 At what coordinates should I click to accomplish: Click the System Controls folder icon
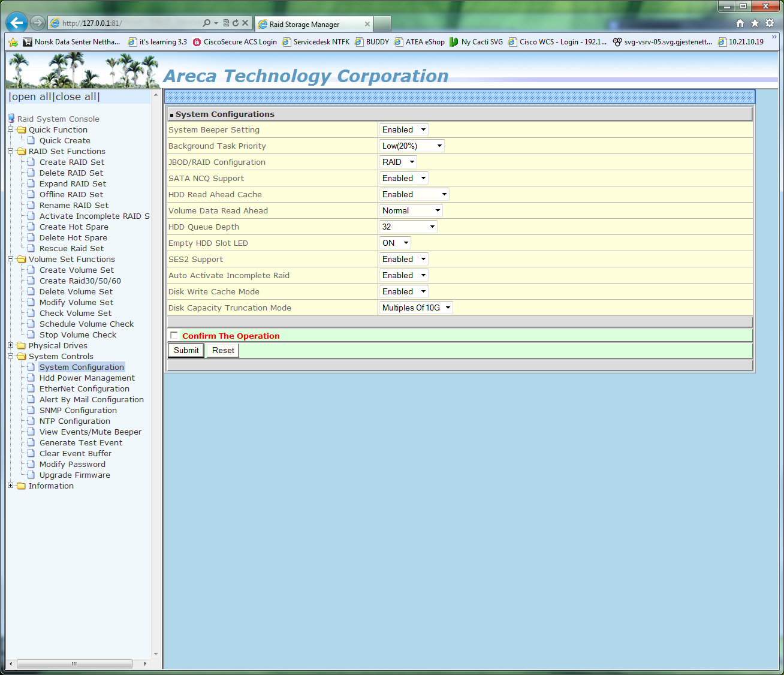[x=22, y=356]
